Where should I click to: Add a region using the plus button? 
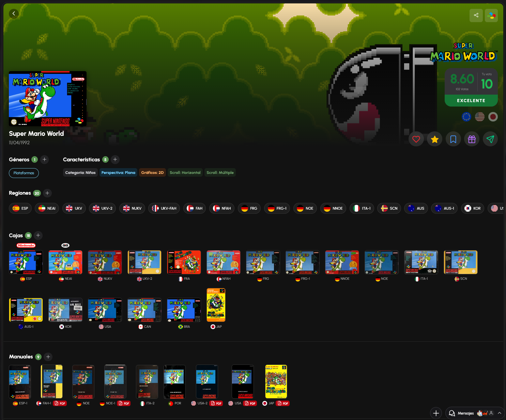pos(47,193)
